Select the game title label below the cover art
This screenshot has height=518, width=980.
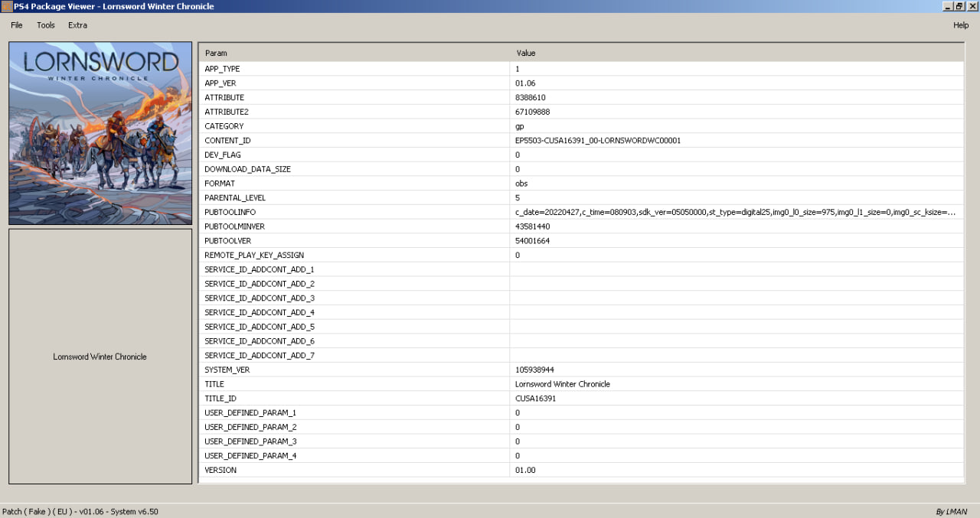[x=100, y=357]
